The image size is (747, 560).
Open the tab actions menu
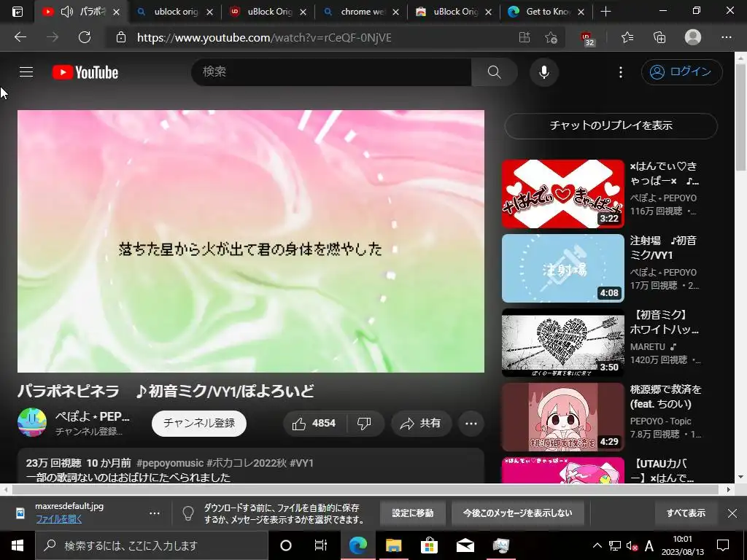click(x=17, y=12)
